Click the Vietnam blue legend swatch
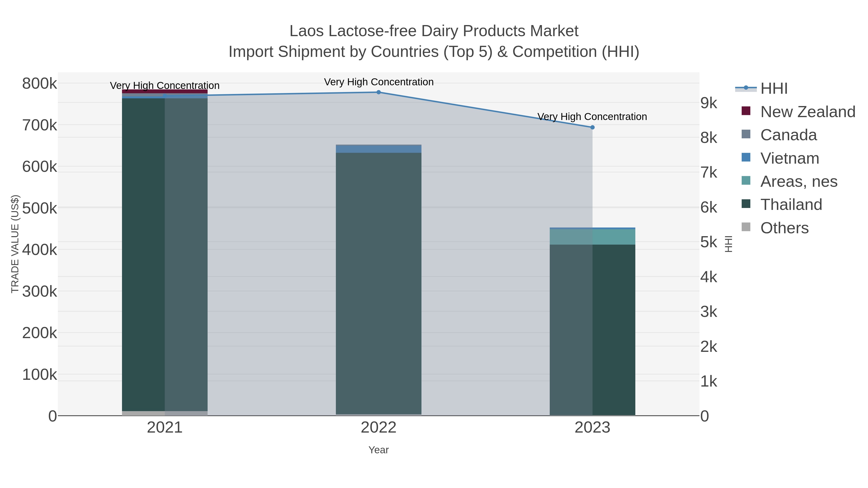 click(746, 157)
